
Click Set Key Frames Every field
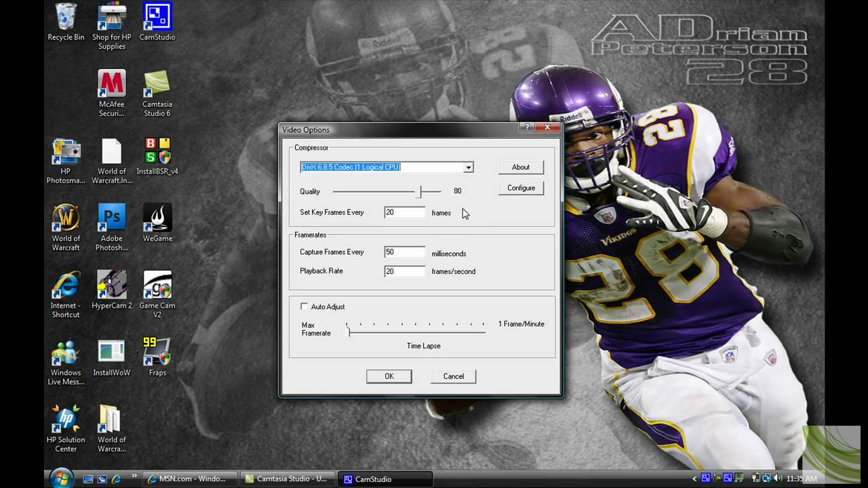pyautogui.click(x=405, y=212)
